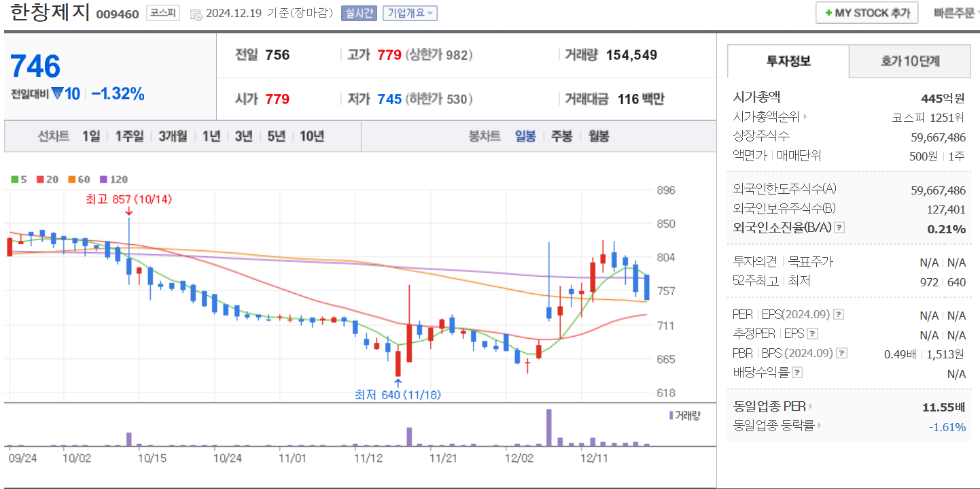Click the 동일업종 PER value 11.55배
Image resolution: width=980 pixels, height=489 pixels.
pyautogui.click(x=944, y=407)
